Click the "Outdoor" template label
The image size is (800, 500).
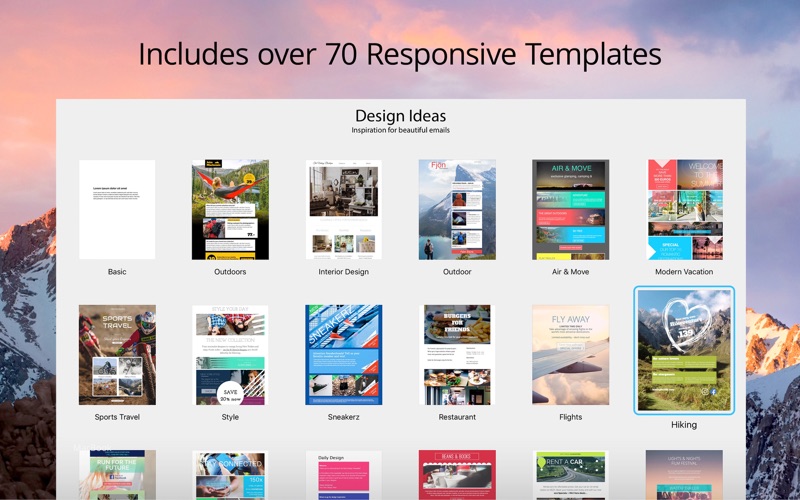click(457, 272)
